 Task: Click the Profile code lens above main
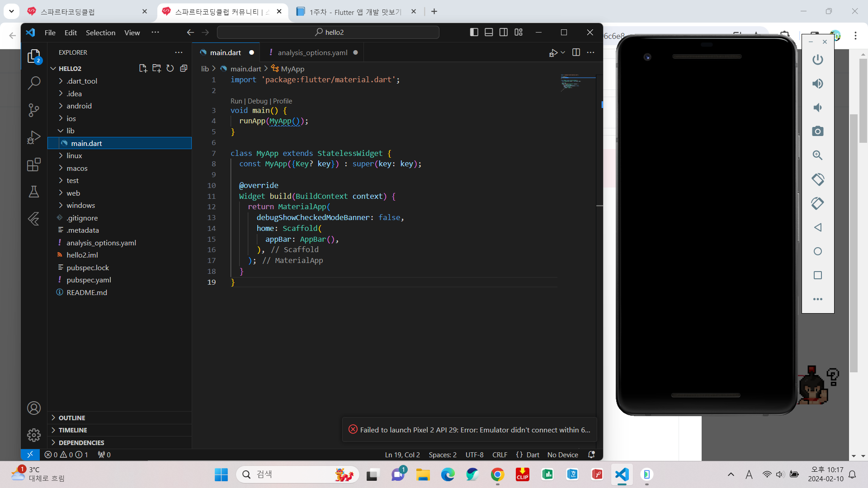click(283, 101)
